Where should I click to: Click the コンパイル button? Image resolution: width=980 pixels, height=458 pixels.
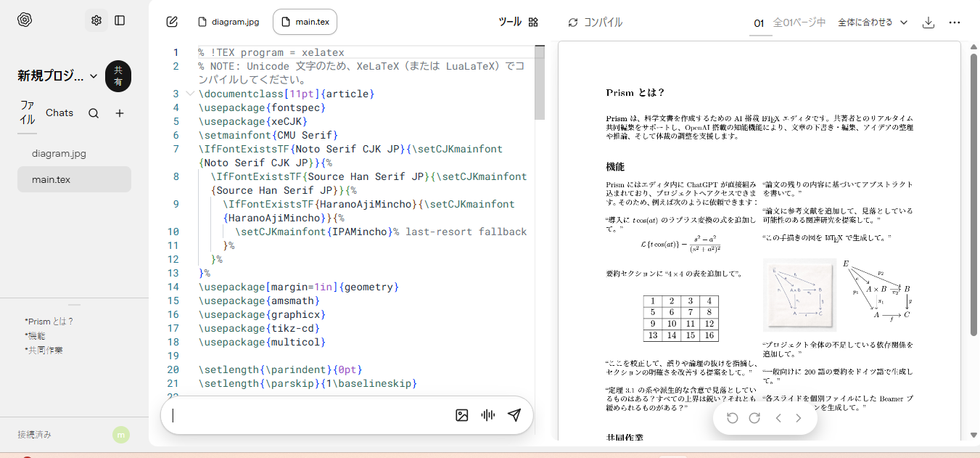pos(595,23)
